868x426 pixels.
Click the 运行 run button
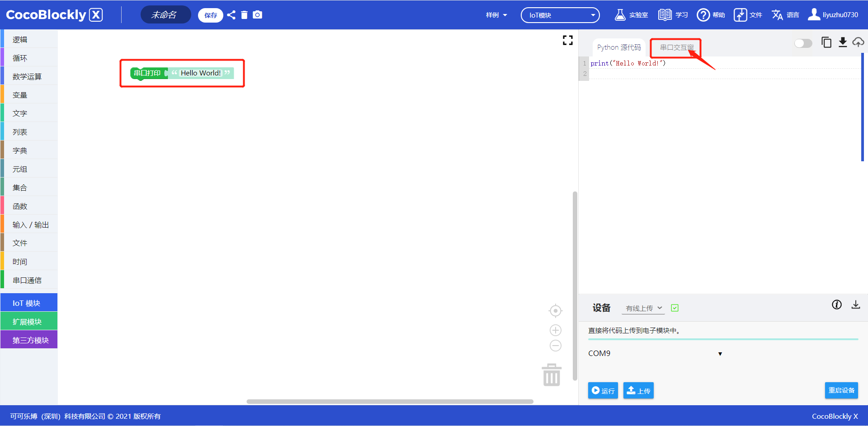click(x=603, y=390)
